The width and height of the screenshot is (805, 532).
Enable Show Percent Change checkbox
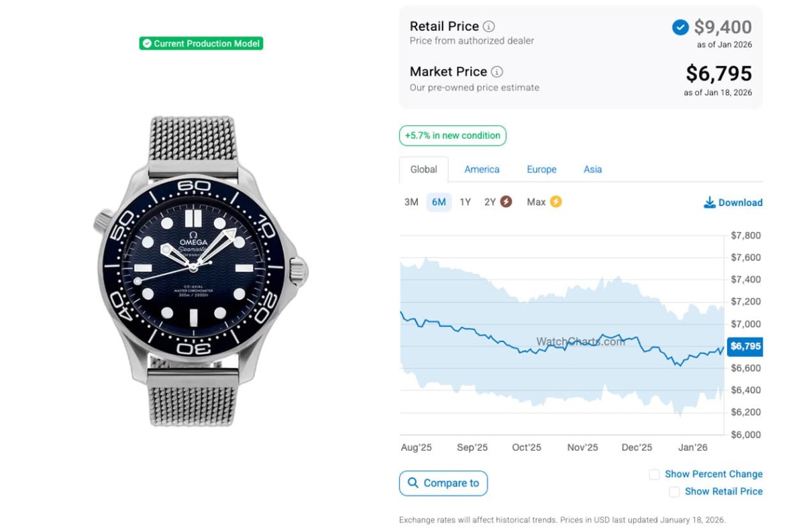pyautogui.click(x=654, y=474)
